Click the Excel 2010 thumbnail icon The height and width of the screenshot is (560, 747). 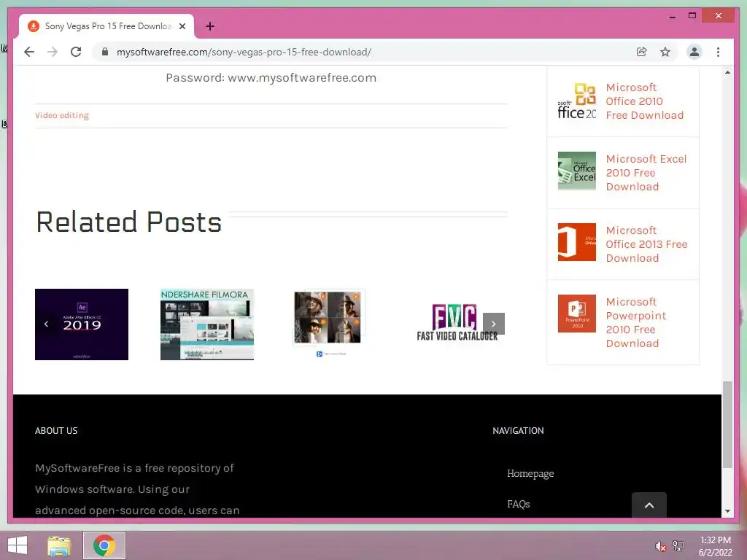click(576, 171)
